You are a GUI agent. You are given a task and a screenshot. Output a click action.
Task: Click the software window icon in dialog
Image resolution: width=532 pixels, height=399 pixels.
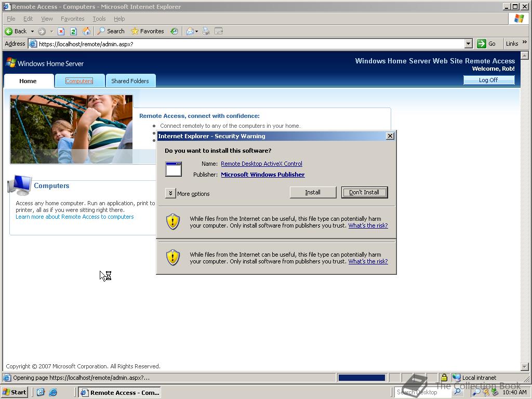tap(174, 169)
